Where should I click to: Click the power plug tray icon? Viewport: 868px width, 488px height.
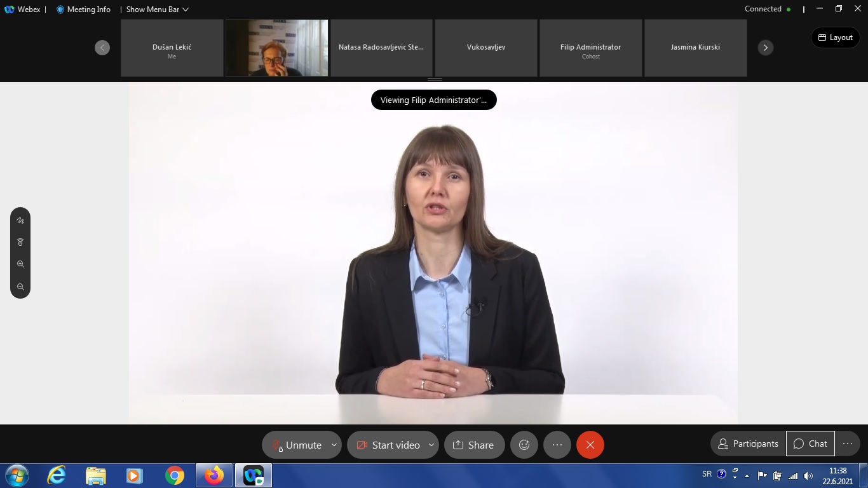(x=777, y=475)
